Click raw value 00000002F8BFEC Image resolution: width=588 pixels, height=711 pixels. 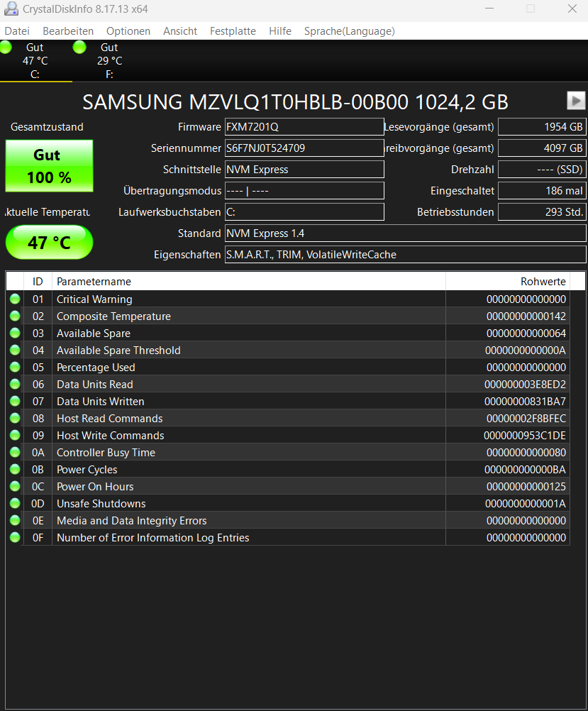[x=526, y=419]
